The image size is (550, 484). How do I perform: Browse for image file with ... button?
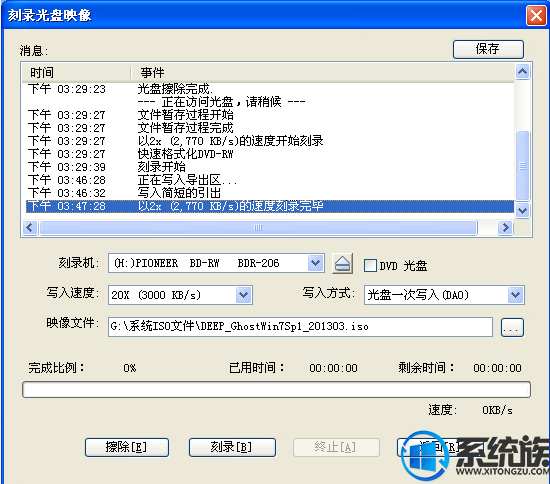(x=512, y=327)
